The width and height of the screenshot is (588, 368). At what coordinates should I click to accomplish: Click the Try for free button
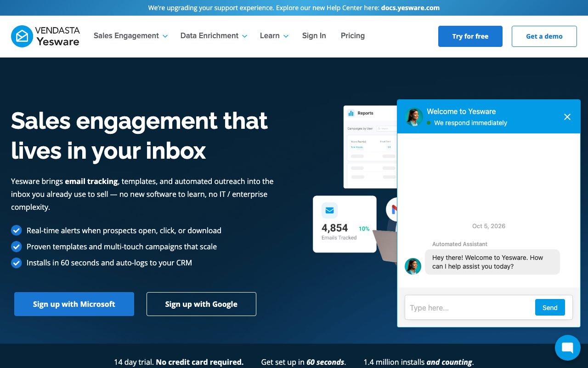point(470,36)
